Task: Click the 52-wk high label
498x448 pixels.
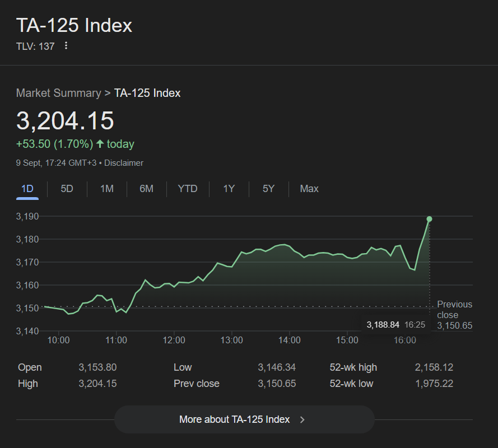Action: coord(353,367)
